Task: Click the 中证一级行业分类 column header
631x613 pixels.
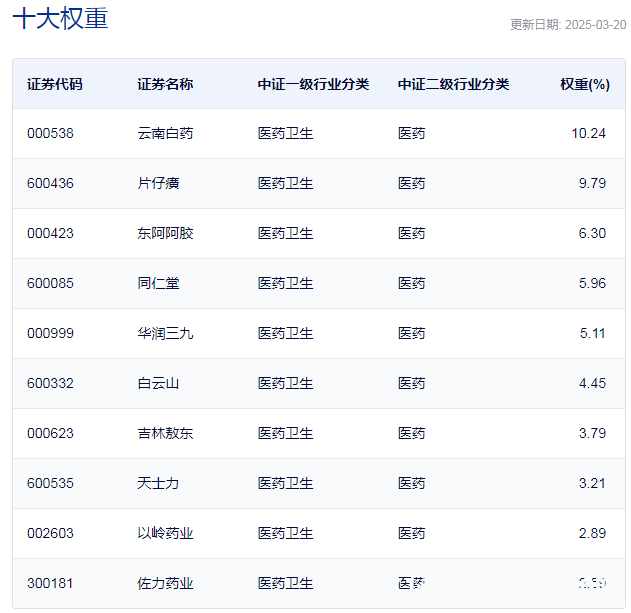Action: [x=313, y=84]
